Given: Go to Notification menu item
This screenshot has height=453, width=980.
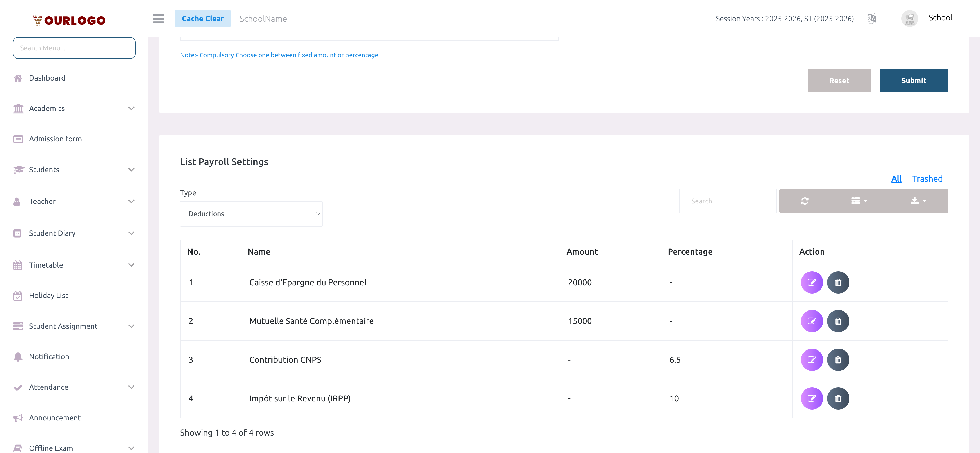Looking at the screenshot, I should (x=49, y=356).
